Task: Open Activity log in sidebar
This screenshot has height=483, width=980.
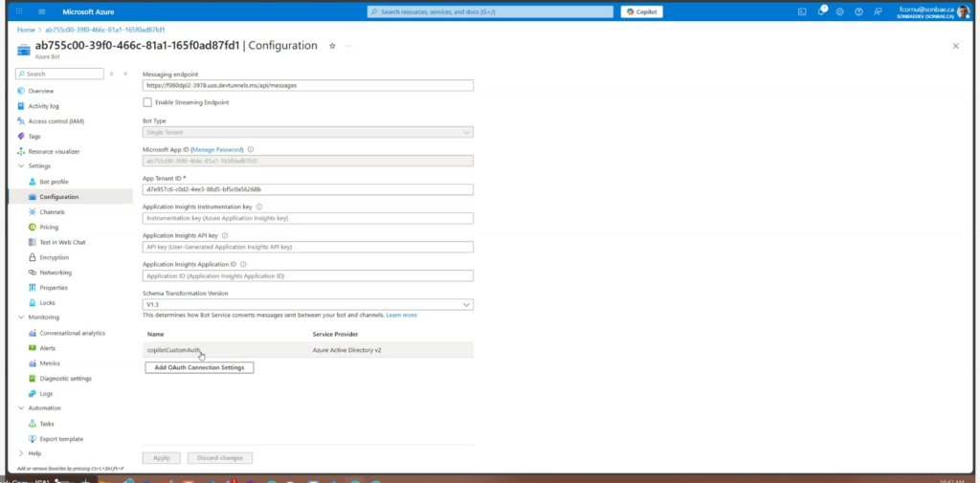Action: [x=43, y=106]
